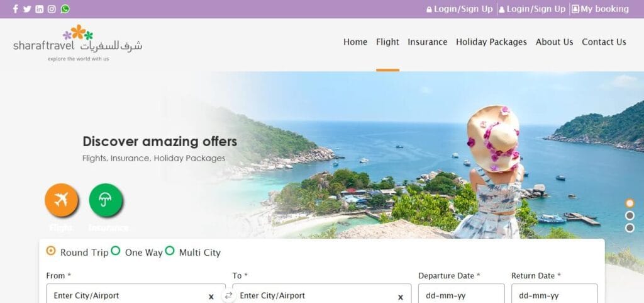Show the second carousel slide dot
Screen dimensions: 644x303
point(630,216)
